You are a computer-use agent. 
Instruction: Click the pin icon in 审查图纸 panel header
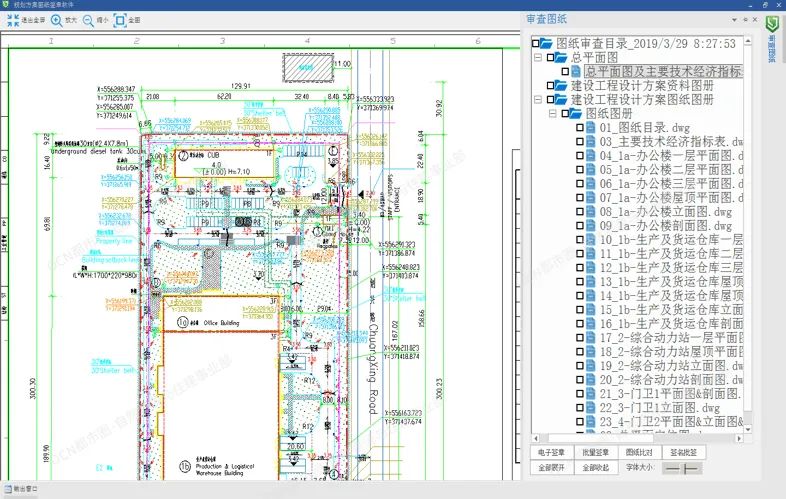[x=743, y=19]
